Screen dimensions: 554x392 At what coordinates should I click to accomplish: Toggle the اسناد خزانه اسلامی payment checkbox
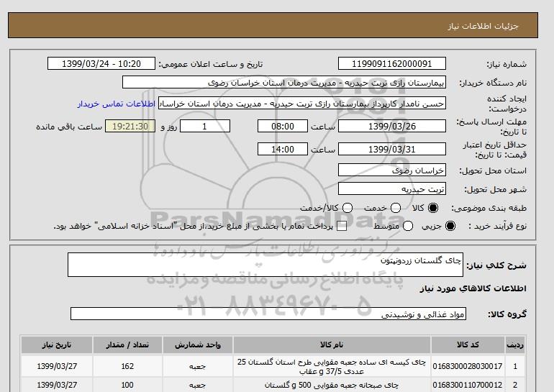(x=342, y=227)
